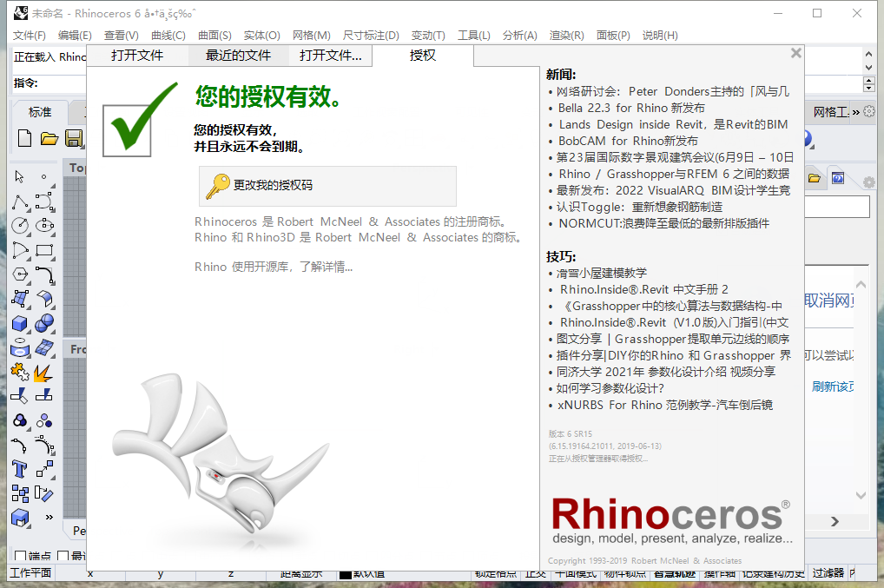The height and width of the screenshot is (588, 884).
Task: Open the 渲染(R) menu
Action: coord(566,36)
